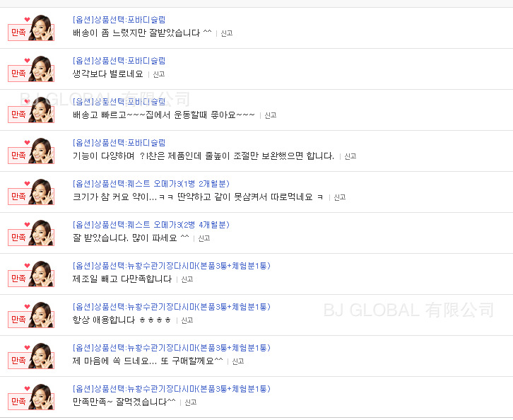Open 퀘스트 오메가3 (1병 2개월분) option link

point(151,184)
